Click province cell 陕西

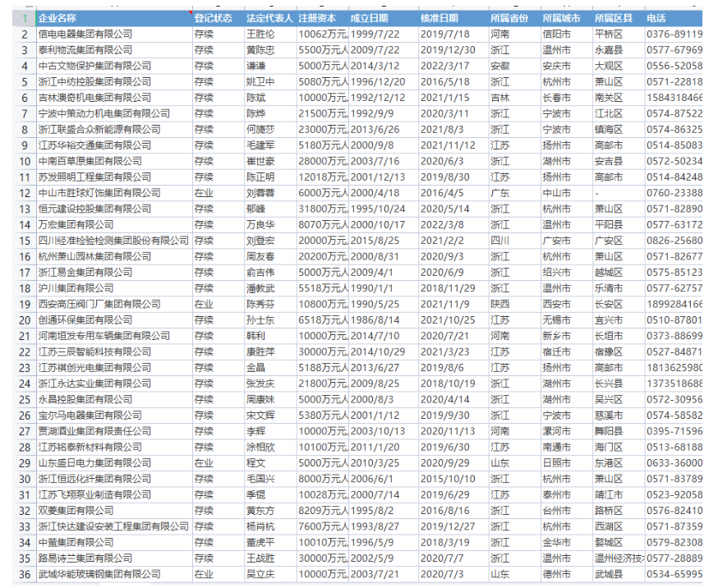pos(514,305)
